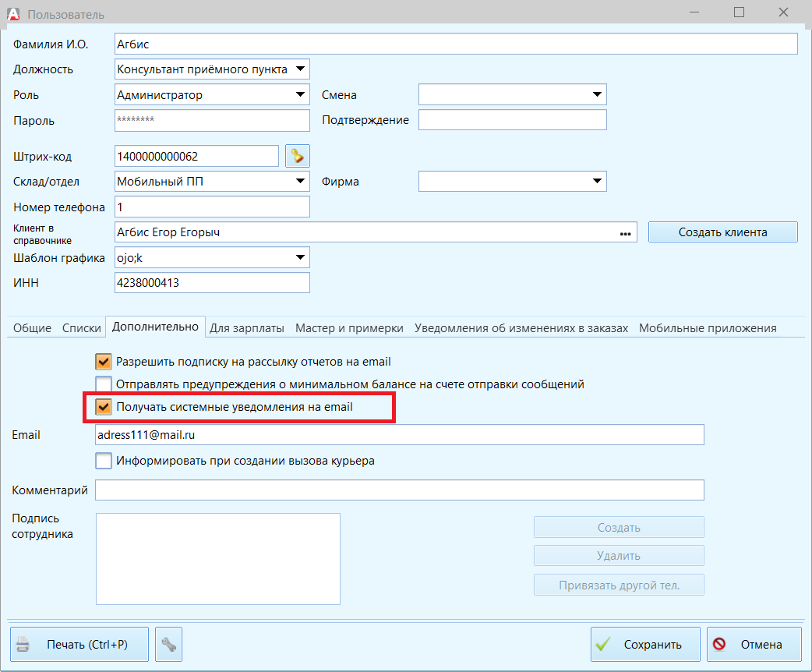Image resolution: width=812 pixels, height=672 pixels.
Task: Toggle system email notifications checkbox
Action: coord(104,407)
